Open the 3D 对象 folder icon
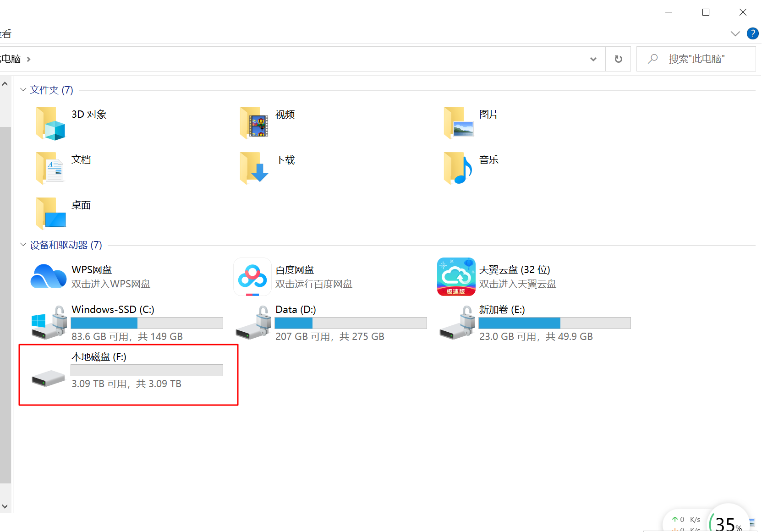The width and height of the screenshot is (762, 532). pyautogui.click(x=50, y=123)
